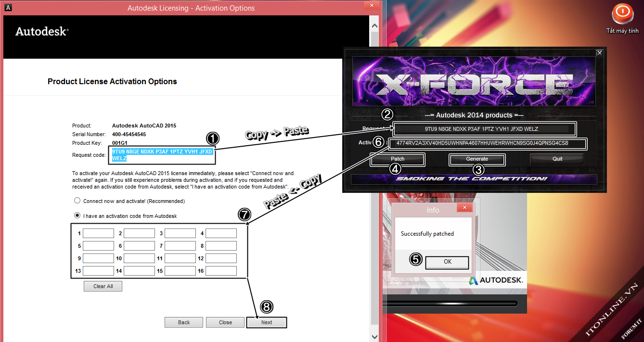Click activation code box number 2

139,233
